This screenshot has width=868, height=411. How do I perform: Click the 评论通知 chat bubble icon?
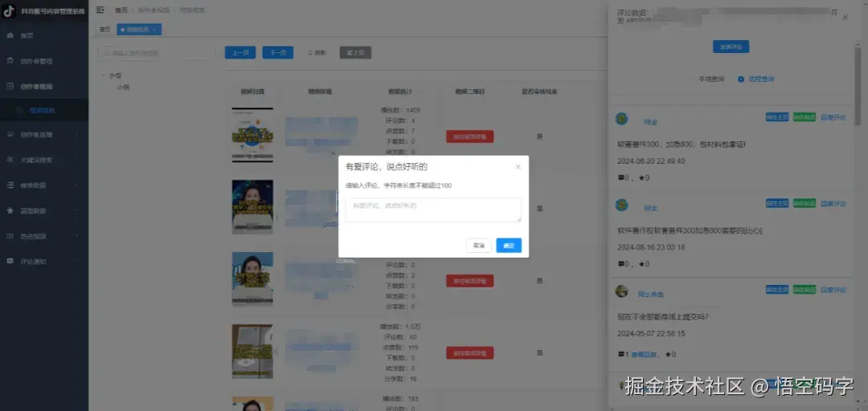click(10, 261)
